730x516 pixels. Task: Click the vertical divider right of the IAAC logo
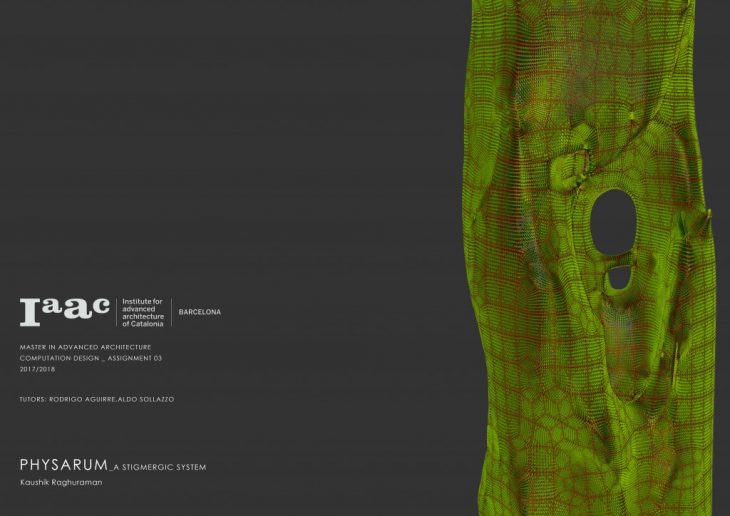[116, 312]
